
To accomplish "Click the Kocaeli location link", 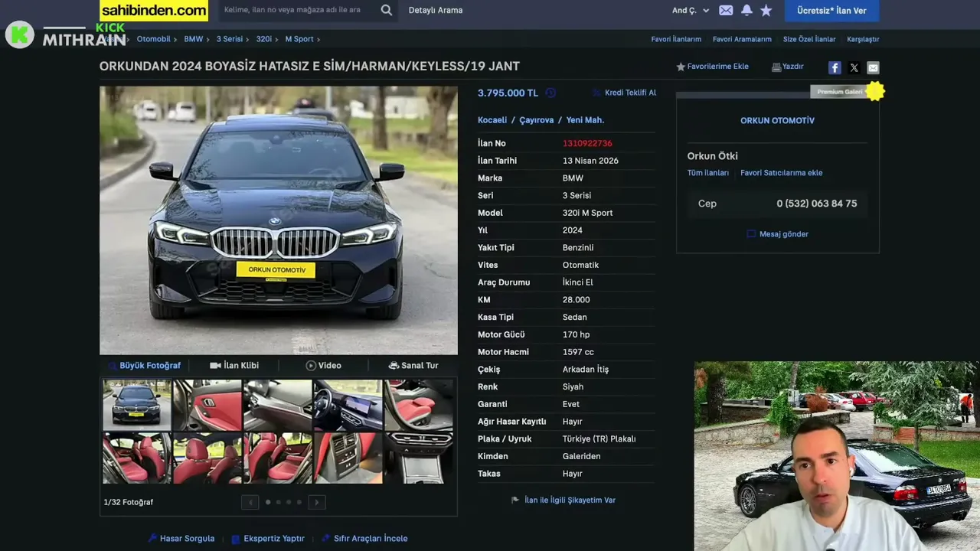I will (492, 120).
